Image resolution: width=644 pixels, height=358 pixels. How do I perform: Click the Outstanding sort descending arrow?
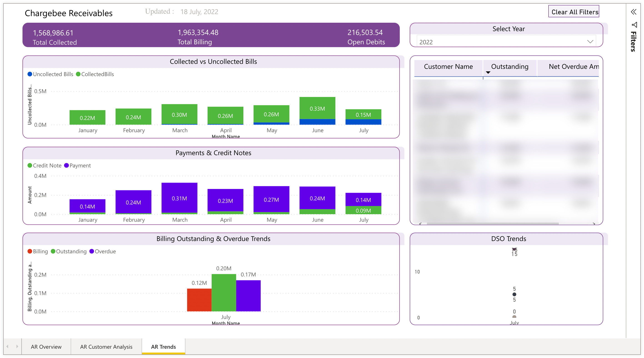pos(488,73)
